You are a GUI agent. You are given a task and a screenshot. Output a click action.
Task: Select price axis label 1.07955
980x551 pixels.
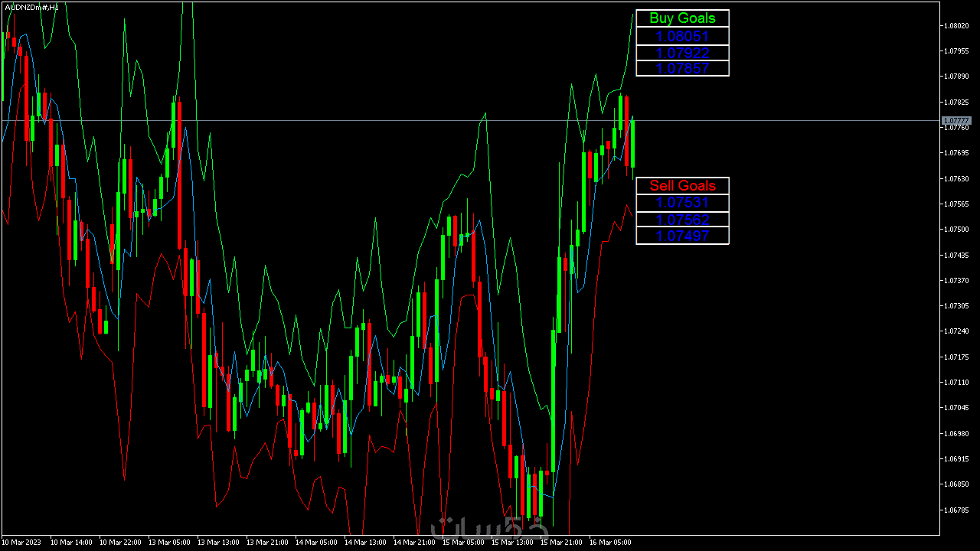pos(957,51)
